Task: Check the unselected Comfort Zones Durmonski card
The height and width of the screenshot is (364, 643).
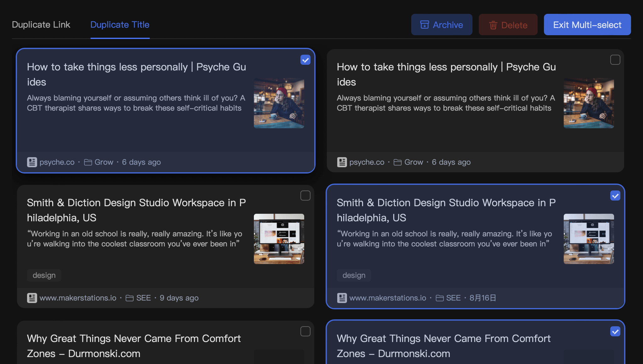Action: [305, 331]
